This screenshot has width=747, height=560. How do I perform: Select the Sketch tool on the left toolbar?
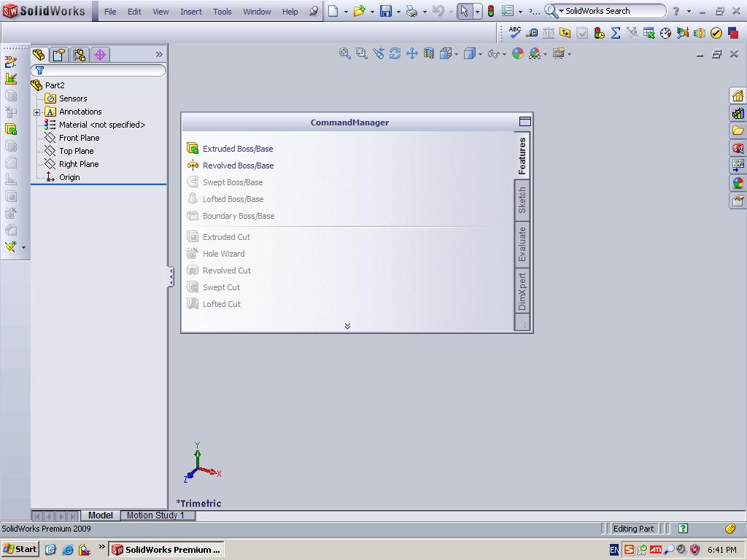[x=10, y=79]
